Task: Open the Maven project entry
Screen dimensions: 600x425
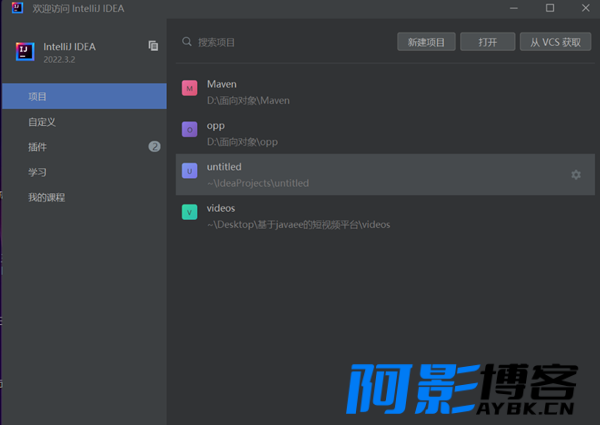Action: click(x=385, y=92)
